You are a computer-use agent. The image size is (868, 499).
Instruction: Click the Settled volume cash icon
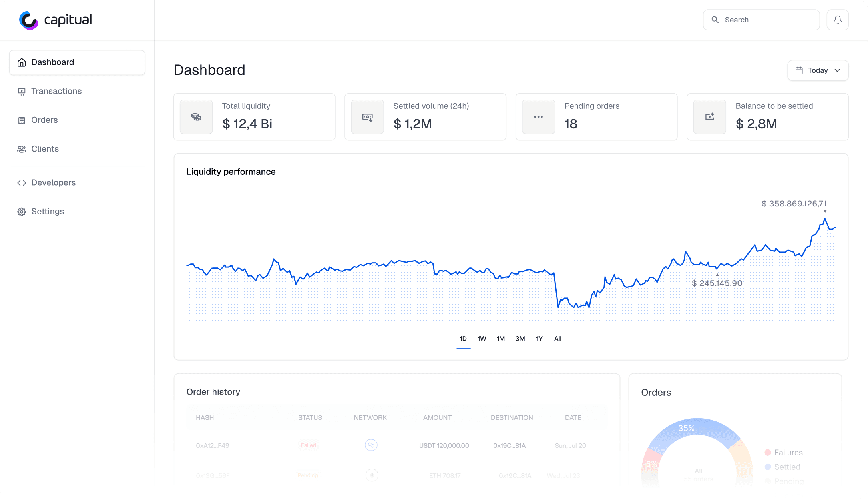click(x=367, y=117)
